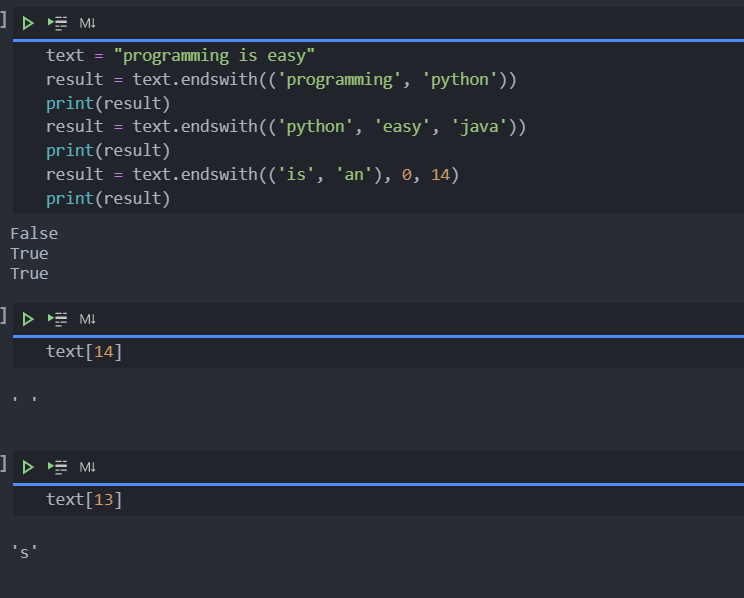Viewport: 744px width, 598px height.
Task: Run the endswith code cell
Action: tap(28, 22)
